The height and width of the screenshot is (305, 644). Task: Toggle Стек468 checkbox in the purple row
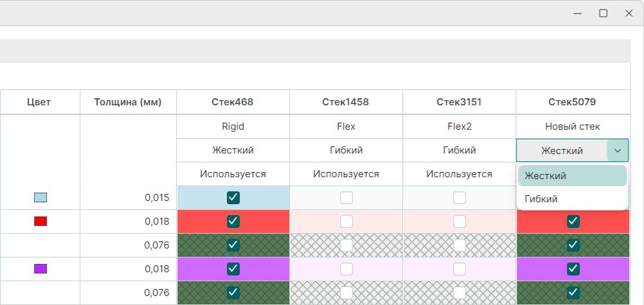pyautogui.click(x=233, y=269)
